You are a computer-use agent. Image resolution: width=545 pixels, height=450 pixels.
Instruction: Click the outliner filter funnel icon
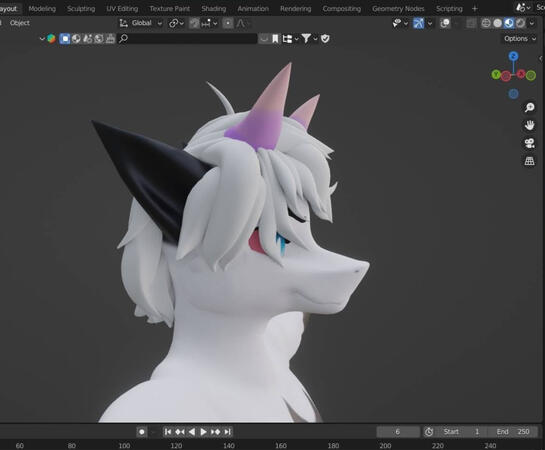pos(306,39)
